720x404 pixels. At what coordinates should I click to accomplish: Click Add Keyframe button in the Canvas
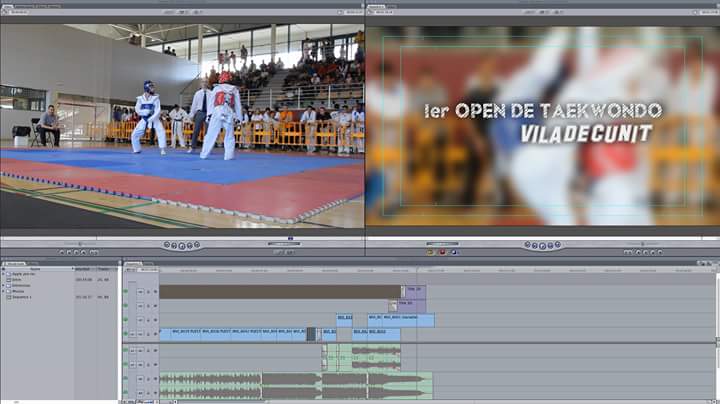[646, 252]
